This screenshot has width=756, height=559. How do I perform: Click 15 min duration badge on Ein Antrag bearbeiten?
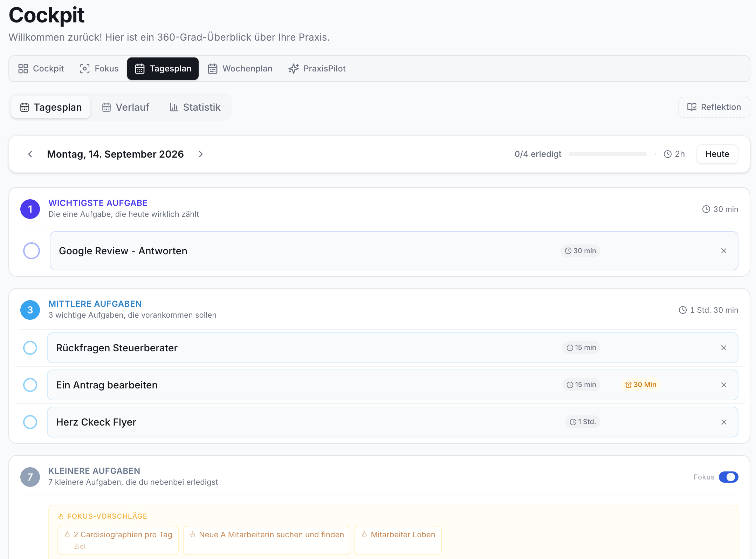coord(581,385)
